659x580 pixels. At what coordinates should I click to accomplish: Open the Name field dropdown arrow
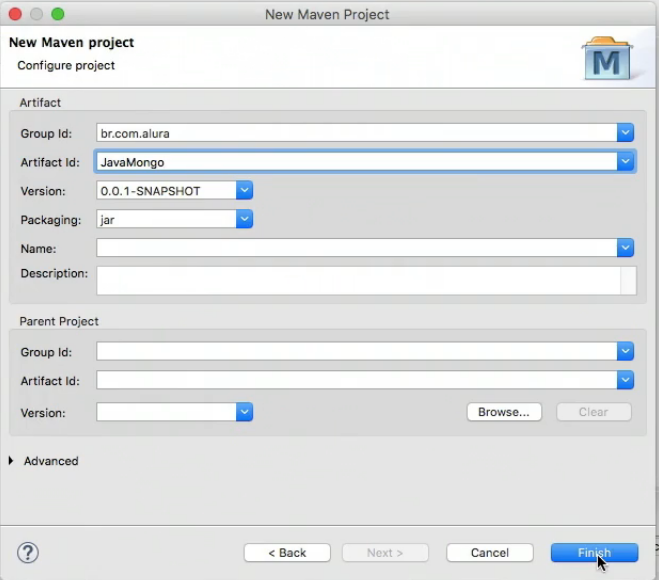(x=625, y=248)
